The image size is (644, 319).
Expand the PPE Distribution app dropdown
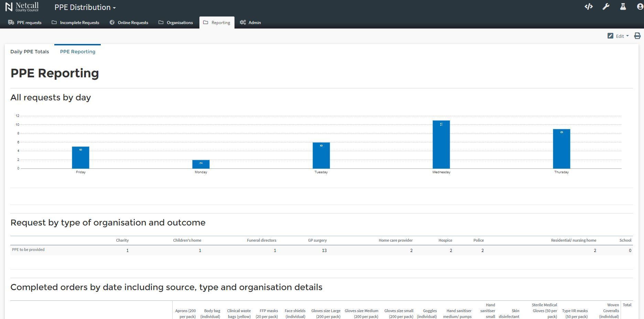(x=85, y=8)
